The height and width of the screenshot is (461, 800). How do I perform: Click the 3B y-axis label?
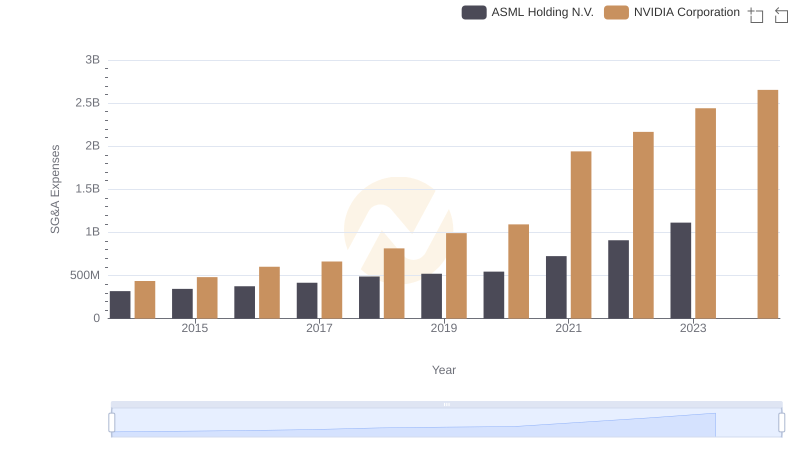(92, 60)
